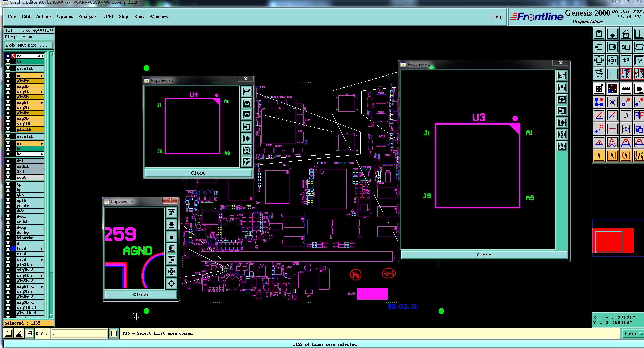Image resolution: width=644 pixels, height=348 pixels.
Task: Click the pan left view icon
Action: point(599,47)
